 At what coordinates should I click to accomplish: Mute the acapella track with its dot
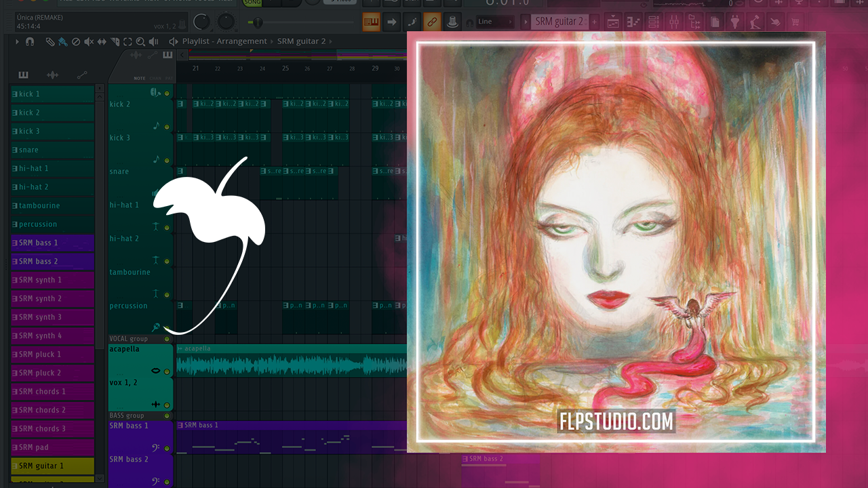pos(167,371)
